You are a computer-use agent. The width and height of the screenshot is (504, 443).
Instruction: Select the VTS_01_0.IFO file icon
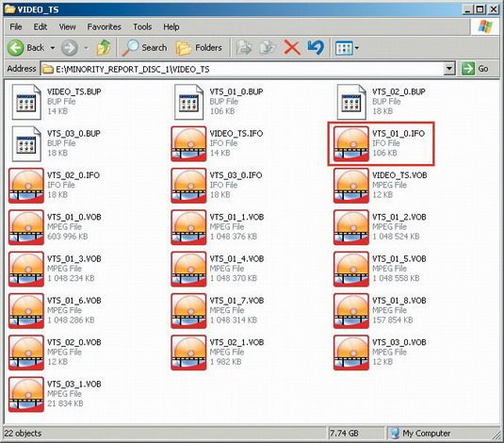click(351, 143)
